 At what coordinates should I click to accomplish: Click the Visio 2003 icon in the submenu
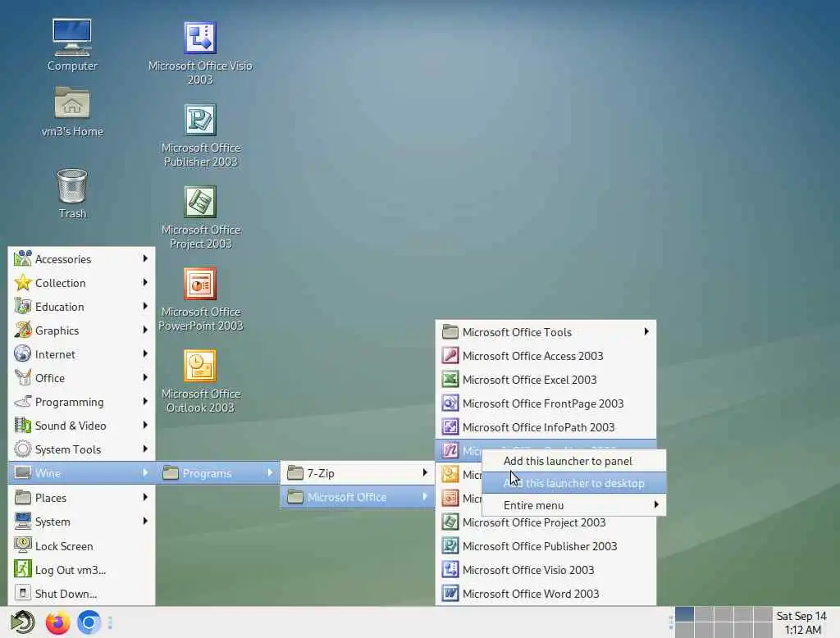pos(450,569)
